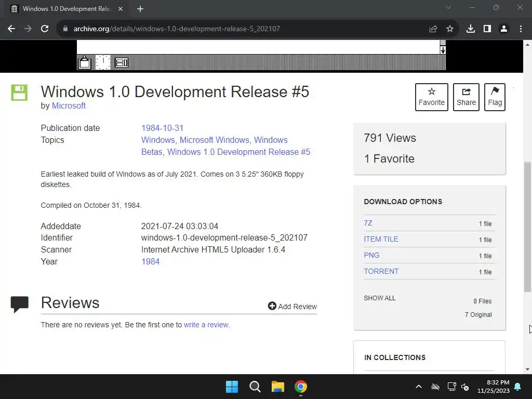Click the down arrow in the preview scrollbar
This screenshot has height=399, width=532.
click(443, 50)
